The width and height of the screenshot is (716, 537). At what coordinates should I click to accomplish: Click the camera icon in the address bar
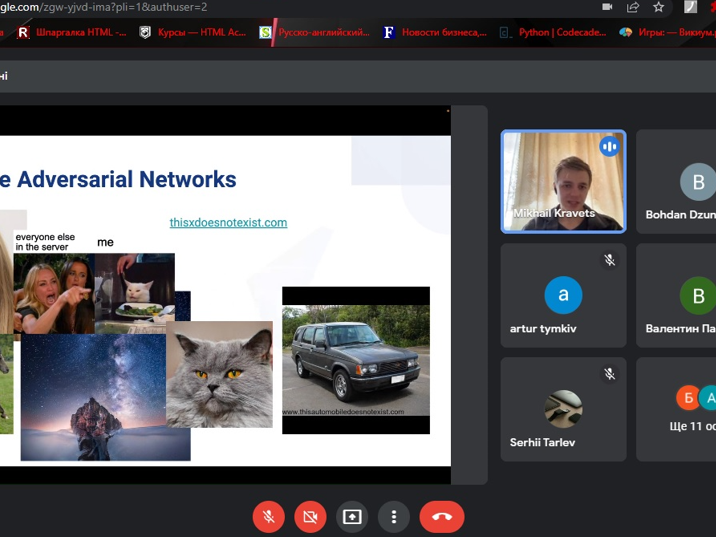607,7
